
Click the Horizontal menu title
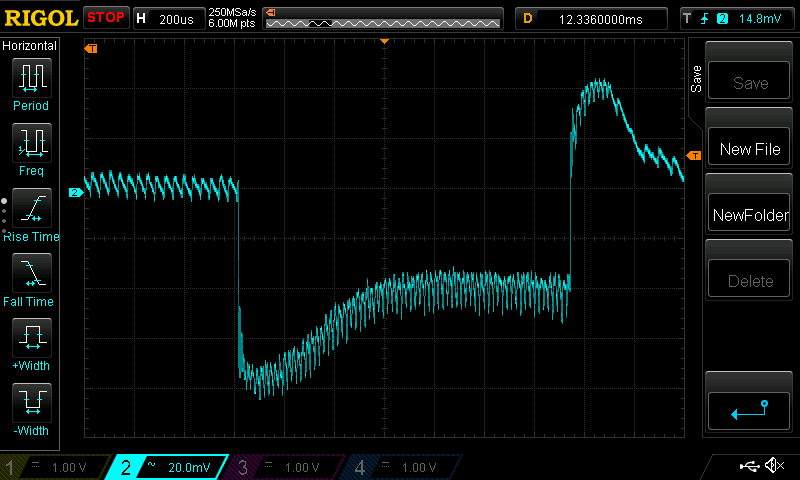30,45
